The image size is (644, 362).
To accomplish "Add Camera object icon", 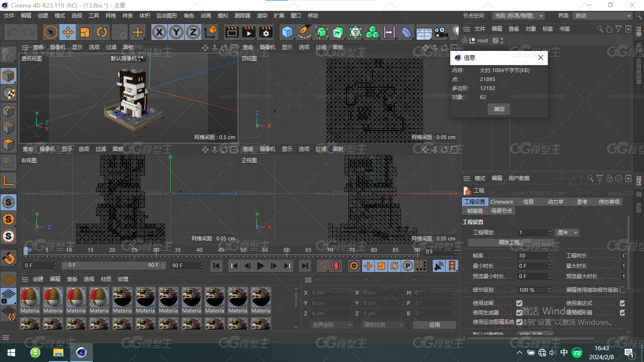I will click(441, 32).
